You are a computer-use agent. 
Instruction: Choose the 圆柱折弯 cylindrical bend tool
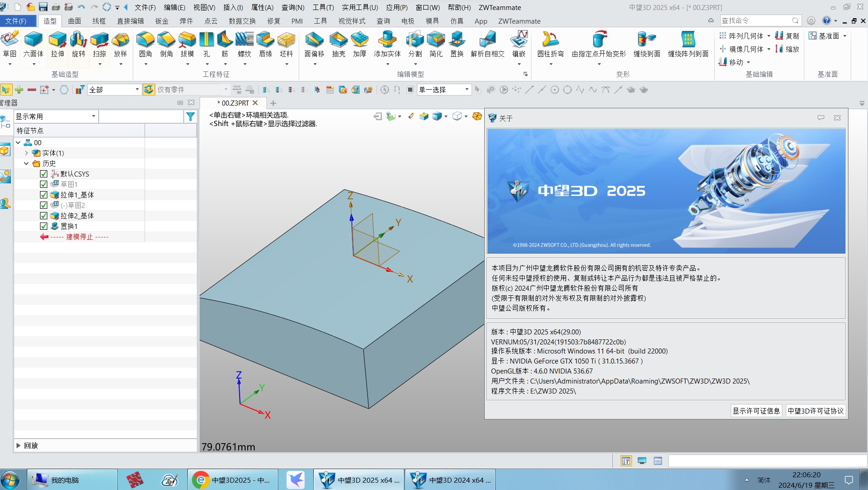pos(551,44)
